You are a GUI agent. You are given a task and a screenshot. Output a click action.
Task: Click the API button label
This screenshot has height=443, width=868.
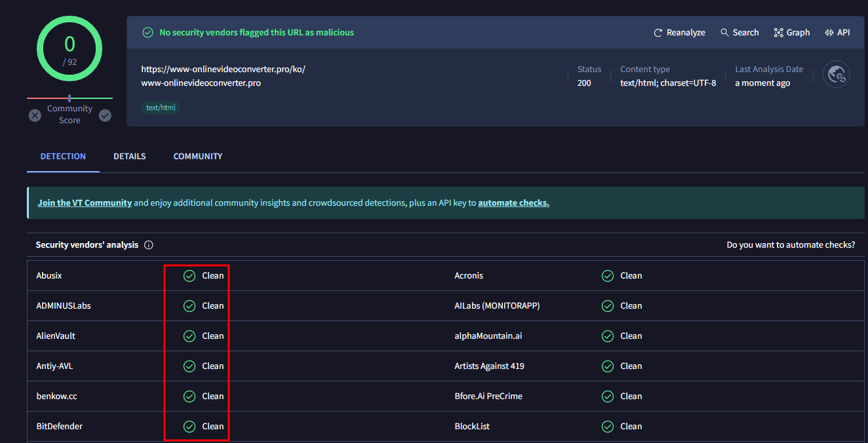(844, 33)
